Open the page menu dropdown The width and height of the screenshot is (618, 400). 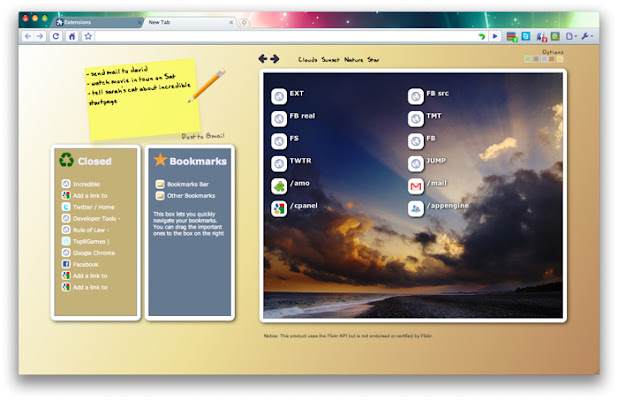pyautogui.click(x=571, y=37)
